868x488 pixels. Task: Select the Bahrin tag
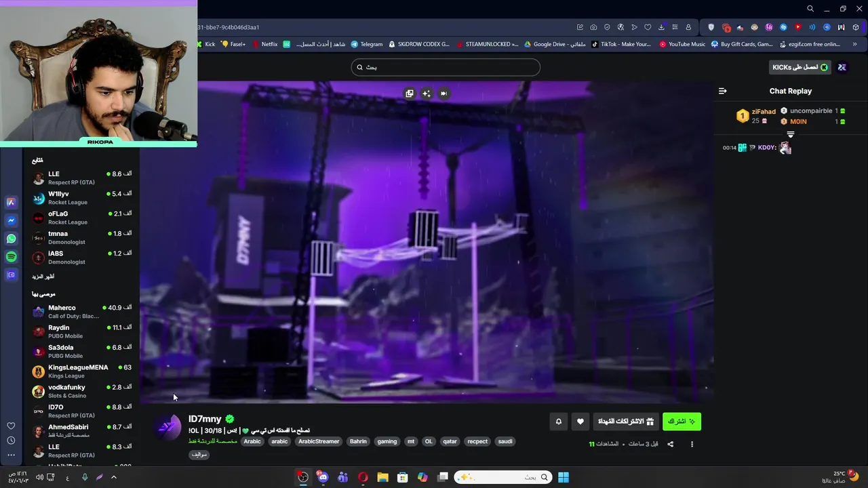pyautogui.click(x=358, y=441)
